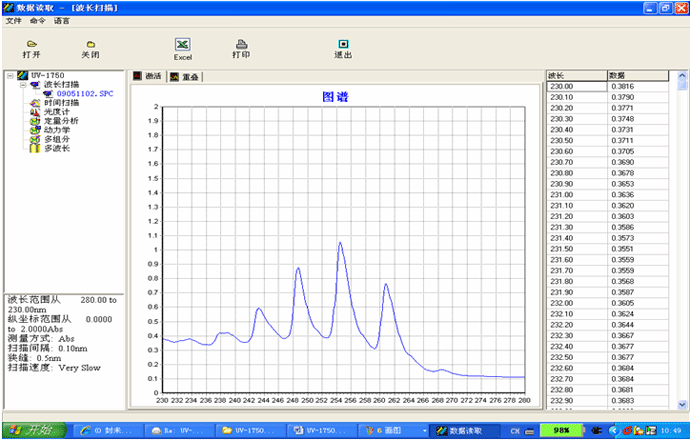This screenshot has width=690, height=440.
Task: Open the 语言 menu
Action: click(x=62, y=20)
